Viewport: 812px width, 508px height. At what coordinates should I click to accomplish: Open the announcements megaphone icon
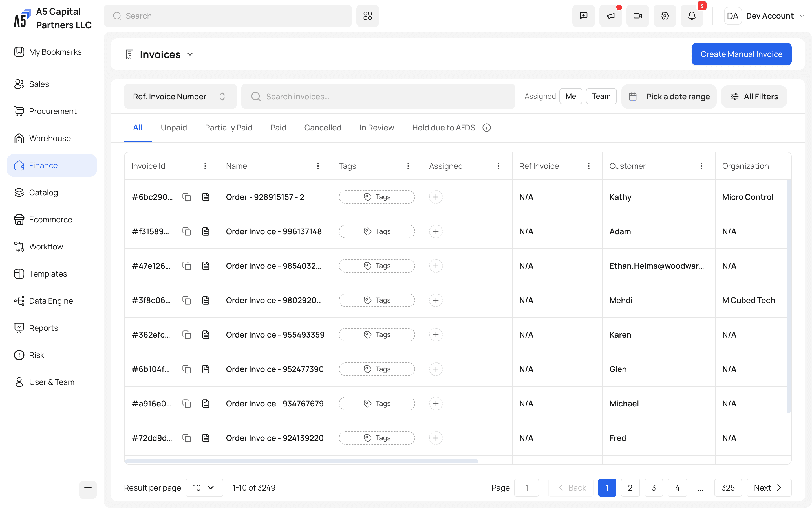(611, 16)
